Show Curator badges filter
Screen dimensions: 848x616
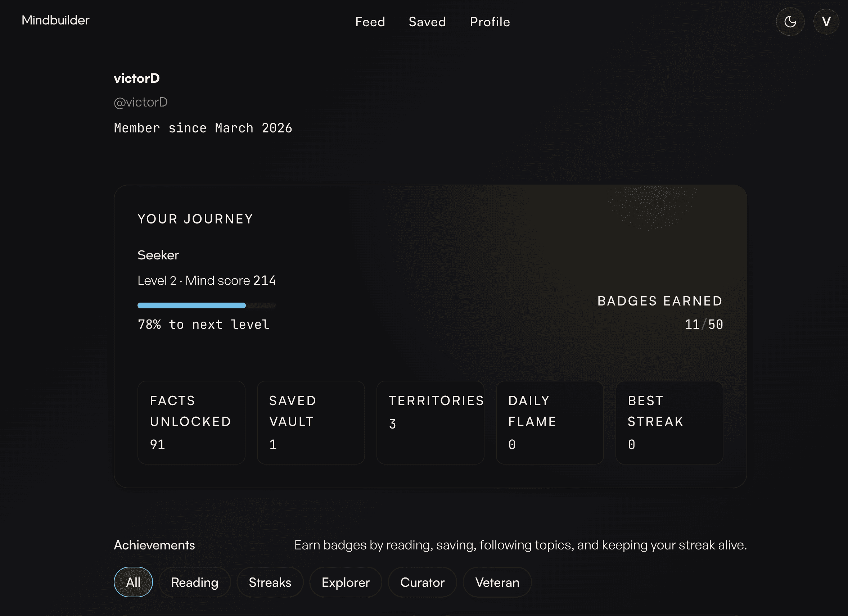pos(422,582)
